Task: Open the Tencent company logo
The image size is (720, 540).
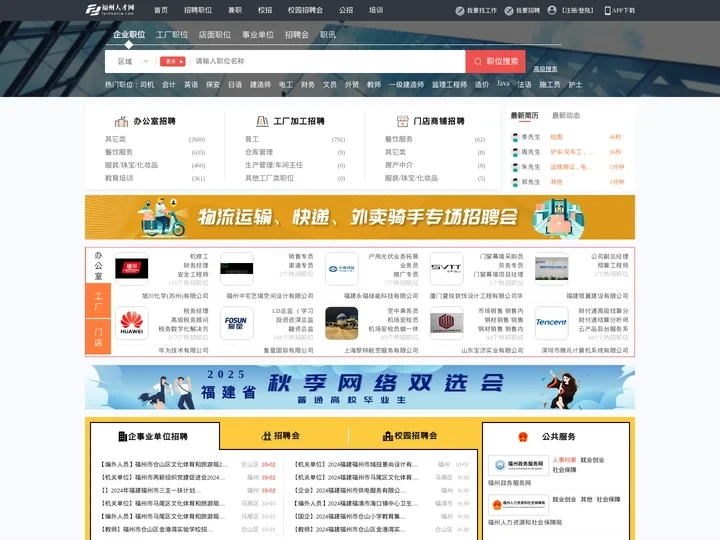Action: [551, 323]
